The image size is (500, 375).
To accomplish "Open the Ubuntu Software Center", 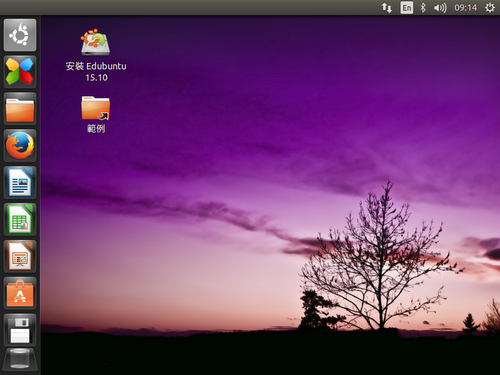I will tap(20, 294).
